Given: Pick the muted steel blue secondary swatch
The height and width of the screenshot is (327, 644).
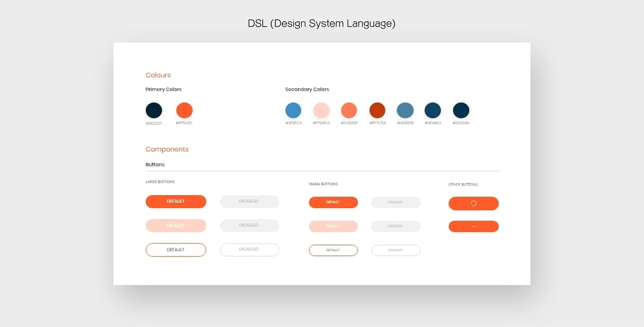Looking at the screenshot, I should (405, 110).
